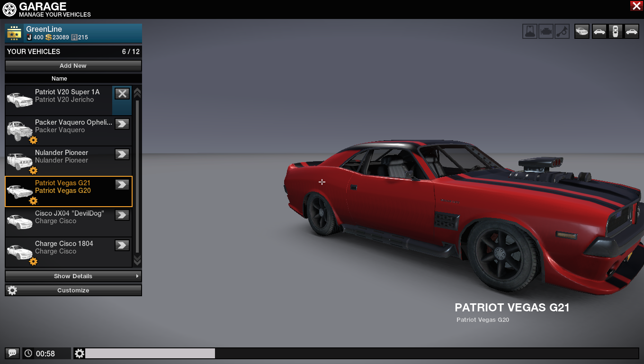The height and width of the screenshot is (364, 644).
Task: Select Cisco JX04 "DevilDog" from vehicle list
Action: 69,217
